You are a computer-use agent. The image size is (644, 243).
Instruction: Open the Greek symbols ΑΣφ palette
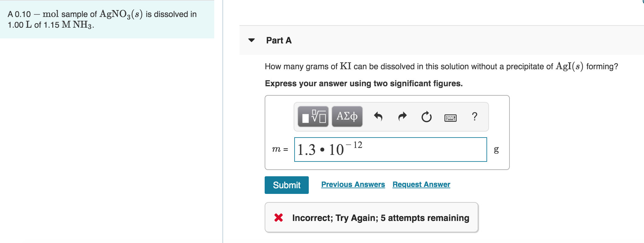click(x=347, y=116)
